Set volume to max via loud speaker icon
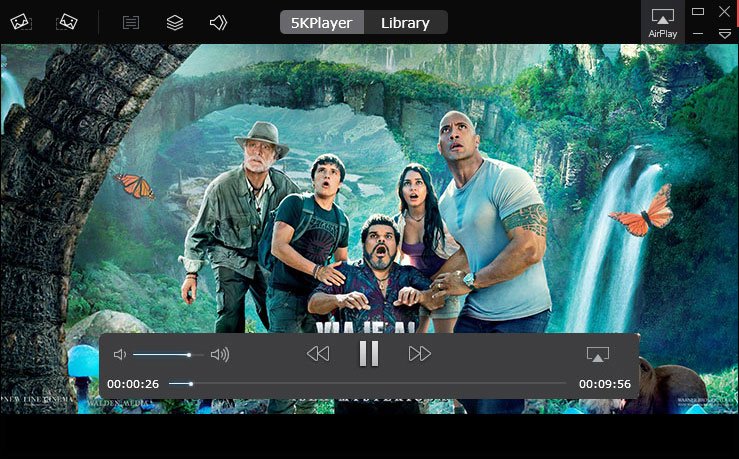The image size is (739, 459). 220,354
